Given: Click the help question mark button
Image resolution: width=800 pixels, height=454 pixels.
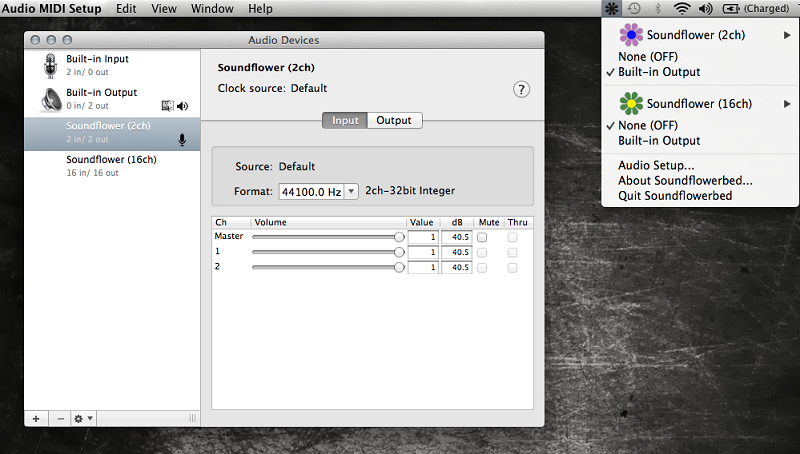Looking at the screenshot, I should pyautogui.click(x=521, y=90).
